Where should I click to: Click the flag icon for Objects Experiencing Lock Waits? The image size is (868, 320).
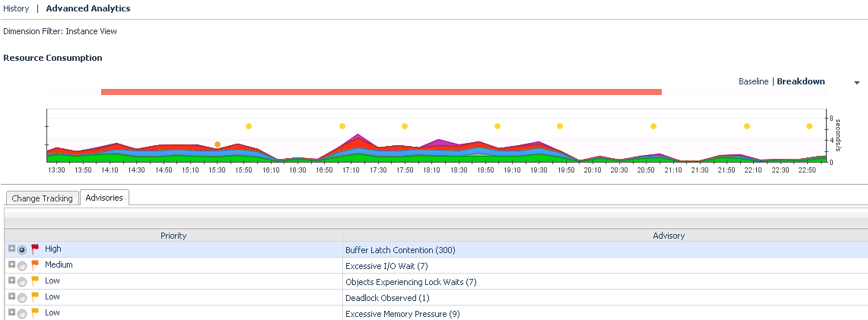click(35, 280)
